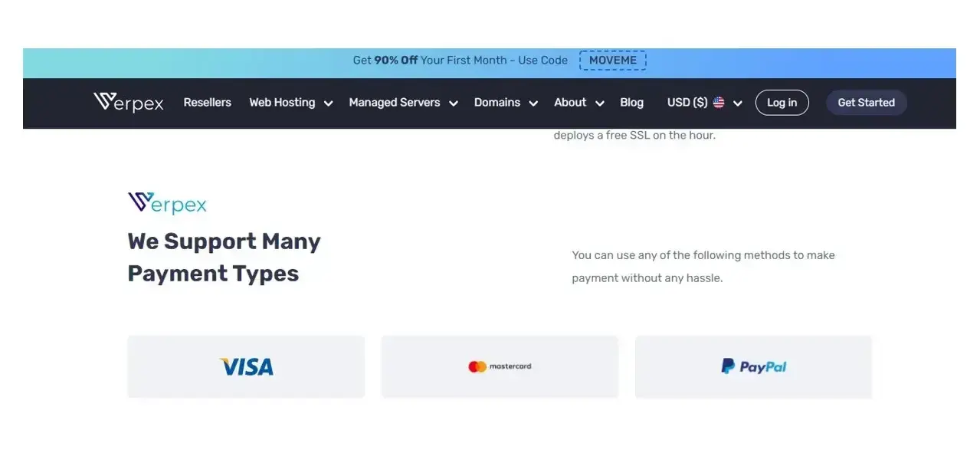Expand the Web Hosting chevron
Screen dimensions: 980x453
click(x=328, y=103)
